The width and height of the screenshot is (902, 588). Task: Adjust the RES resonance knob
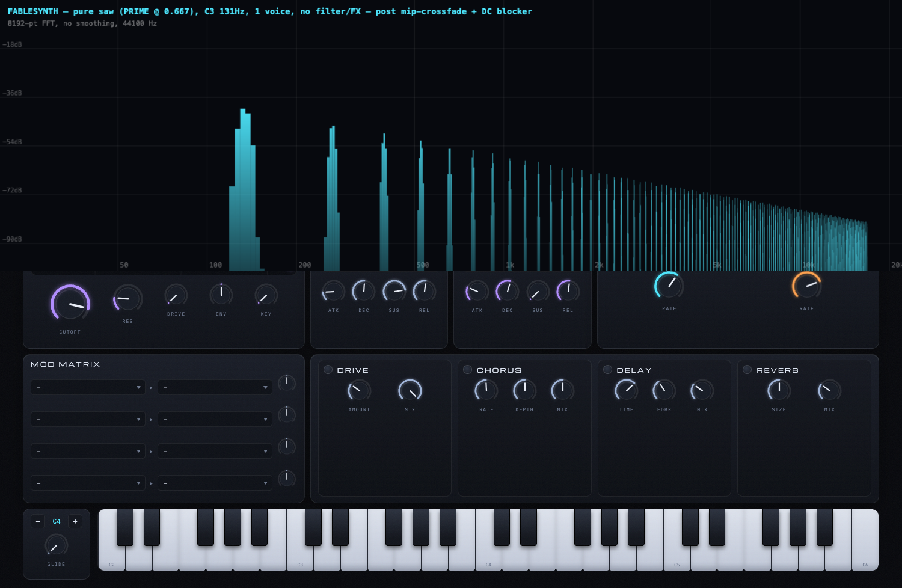[127, 299]
